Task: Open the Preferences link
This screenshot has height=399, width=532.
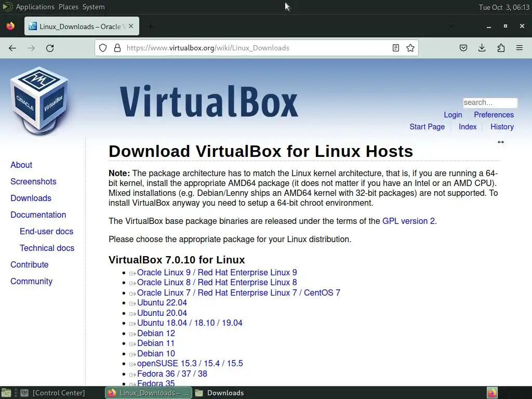Action: pyautogui.click(x=494, y=115)
